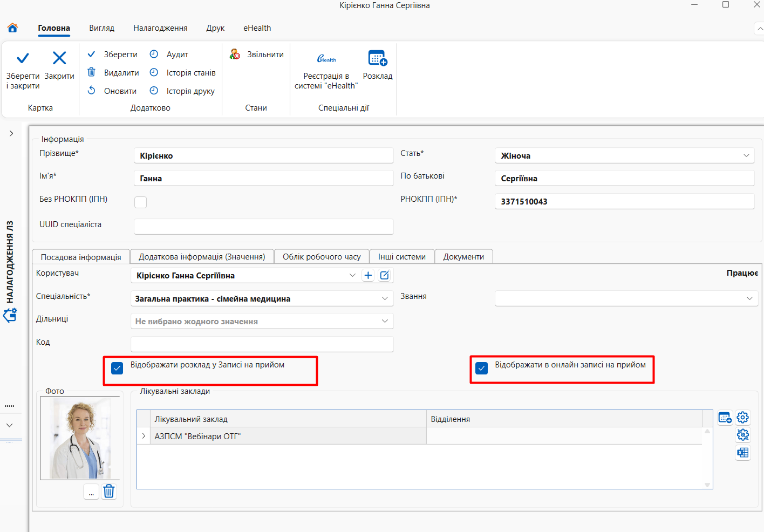Click the home icon in the ribbon

pos(12,28)
